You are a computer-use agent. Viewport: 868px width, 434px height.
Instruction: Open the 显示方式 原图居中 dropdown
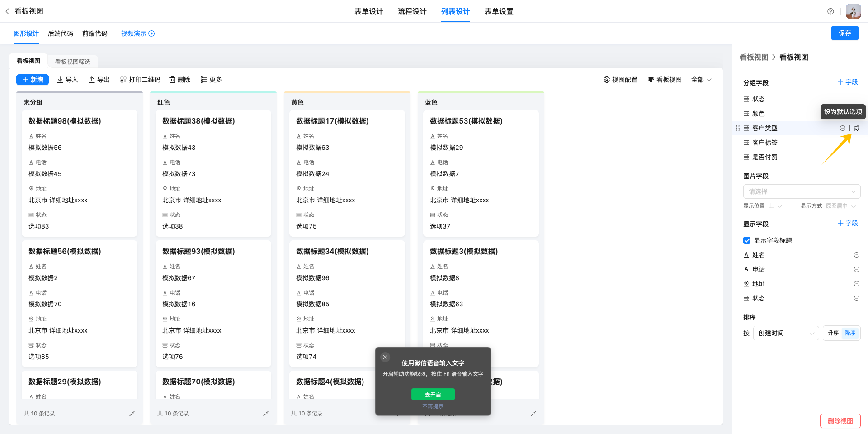pos(841,206)
